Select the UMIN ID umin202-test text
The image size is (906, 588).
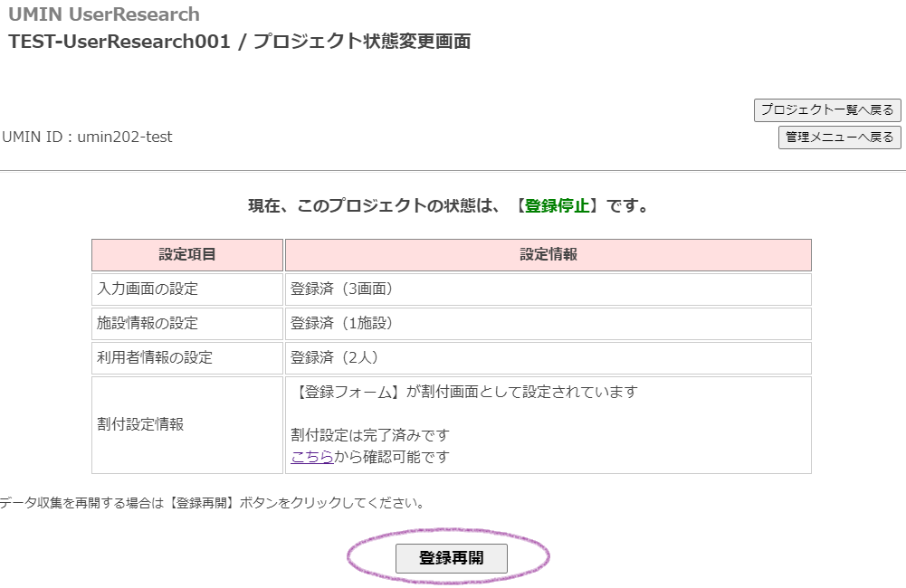[x=87, y=138]
